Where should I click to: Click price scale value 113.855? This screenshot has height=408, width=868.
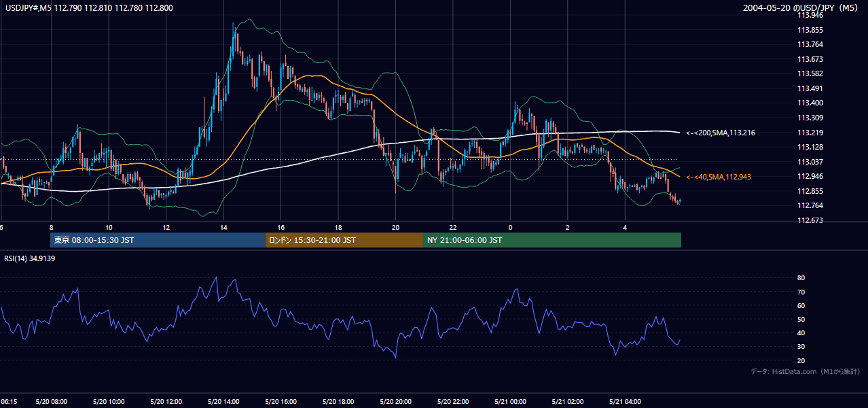click(x=810, y=30)
